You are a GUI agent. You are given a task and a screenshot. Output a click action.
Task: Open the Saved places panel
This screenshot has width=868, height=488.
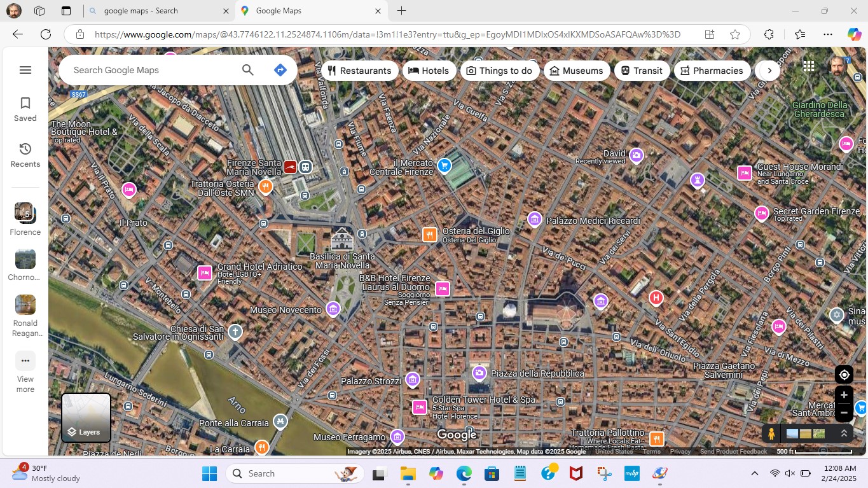25,109
